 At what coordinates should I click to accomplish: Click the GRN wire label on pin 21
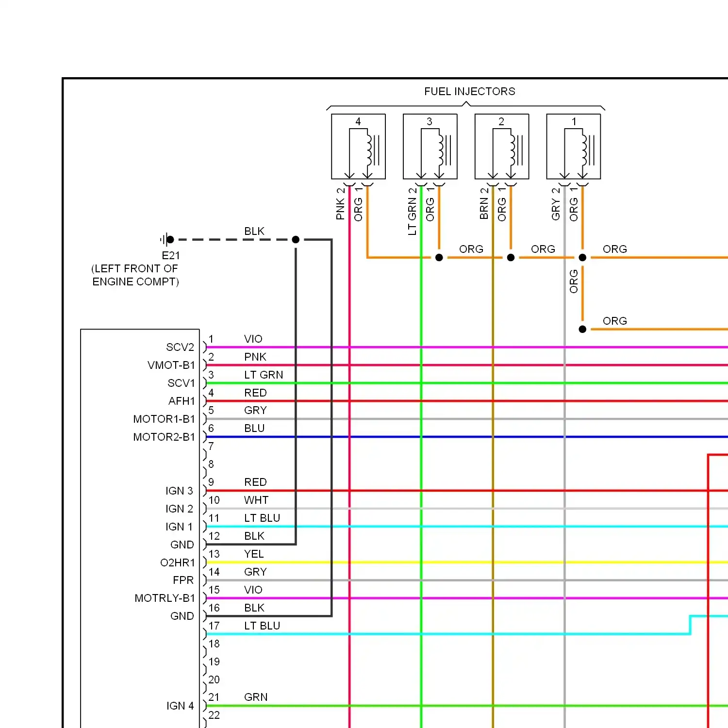click(256, 697)
